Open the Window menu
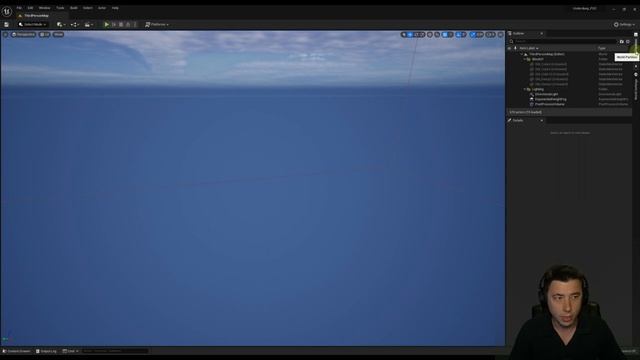This screenshot has height=360, width=640. coord(44,8)
